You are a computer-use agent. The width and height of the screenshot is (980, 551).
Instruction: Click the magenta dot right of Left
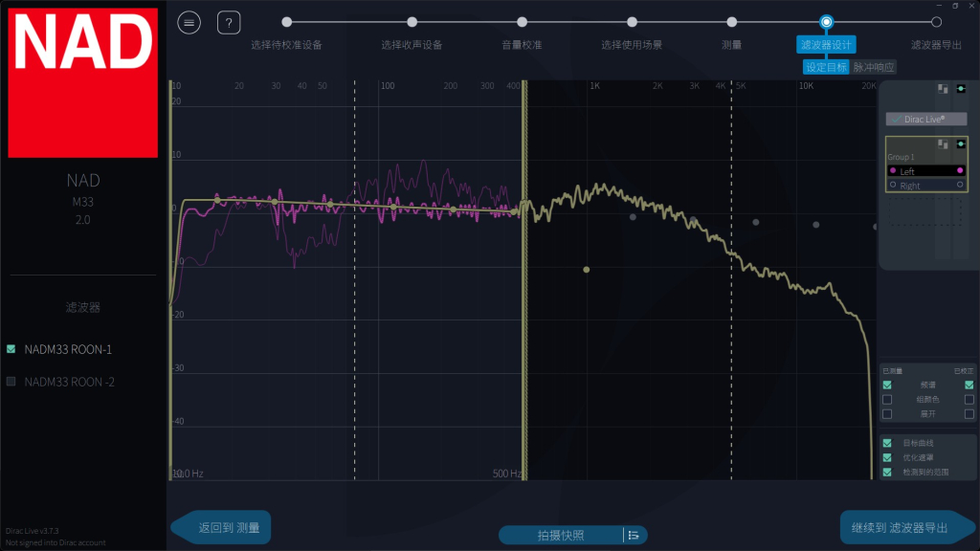coord(960,170)
